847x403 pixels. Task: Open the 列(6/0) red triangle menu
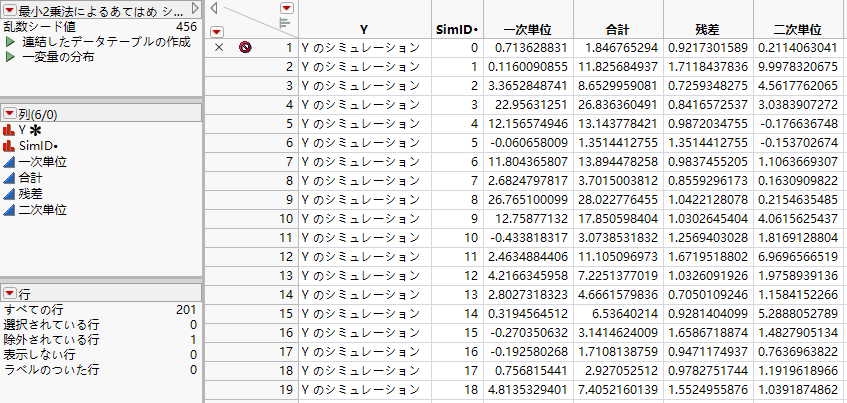10,113
